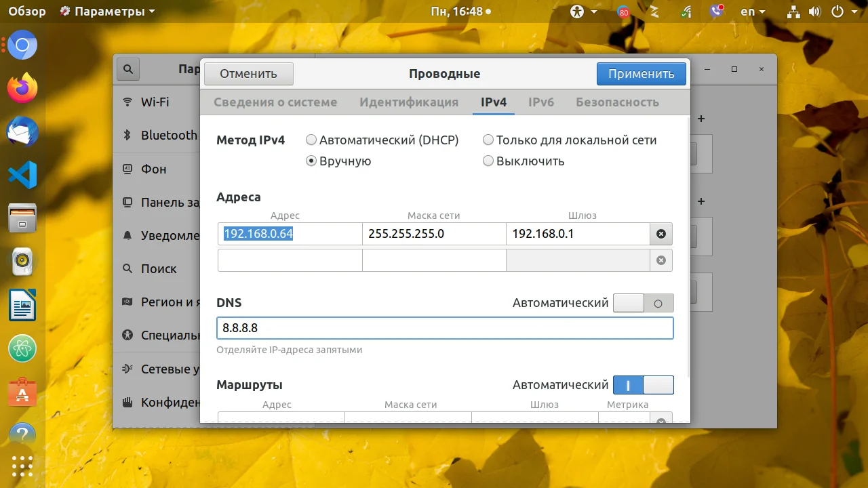The width and height of the screenshot is (868, 488).
Task: Open the settings search icon
Action: (127, 68)
